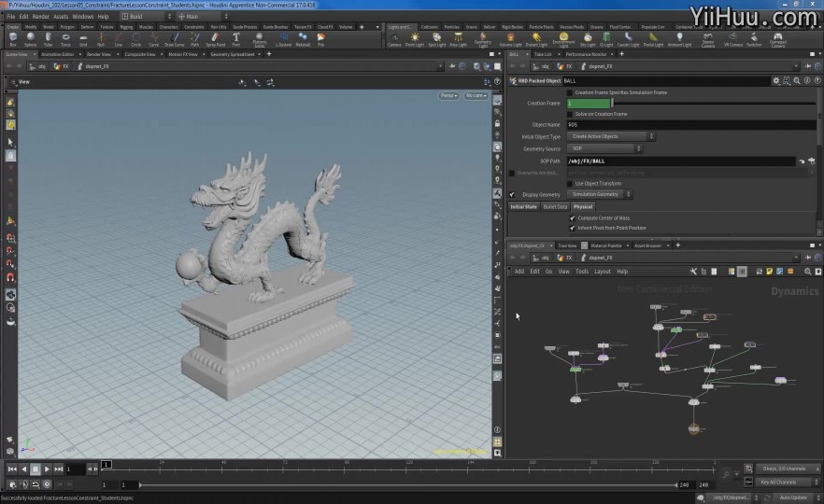The height and width of the screenshot is (504, 824).
Task: Select the Sphere shelf tool
Action: coord(31,39)
